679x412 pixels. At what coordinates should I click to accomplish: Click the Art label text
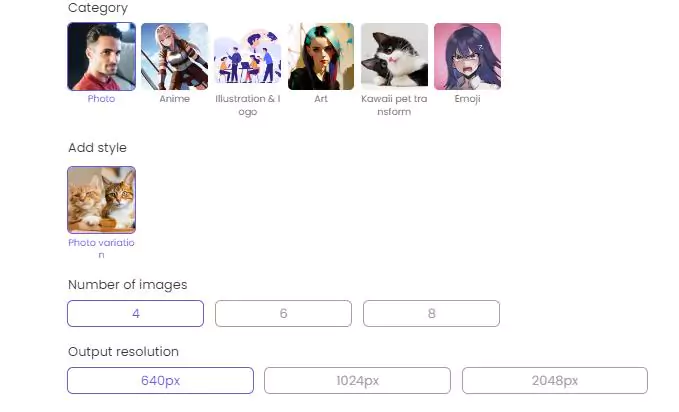[321, 99]
